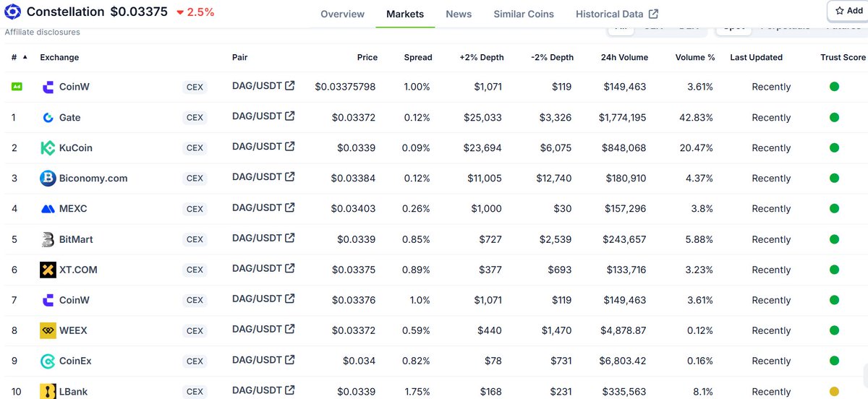The height and width of the screenshot is (399, 868).
Task: Click Gate's 24h volume $1,774,195
Action: [624, 117]
